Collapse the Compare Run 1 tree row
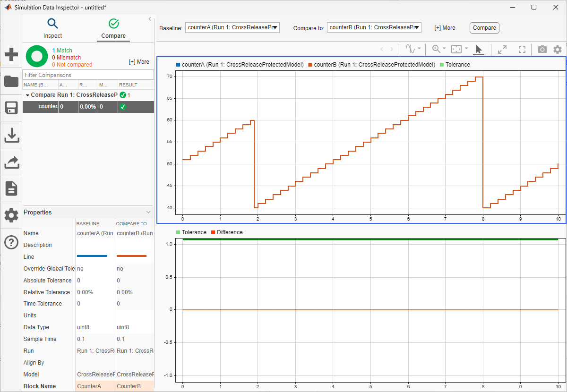Image resolution: width=567 pixels, height=392 pixels. click(27, 95)
